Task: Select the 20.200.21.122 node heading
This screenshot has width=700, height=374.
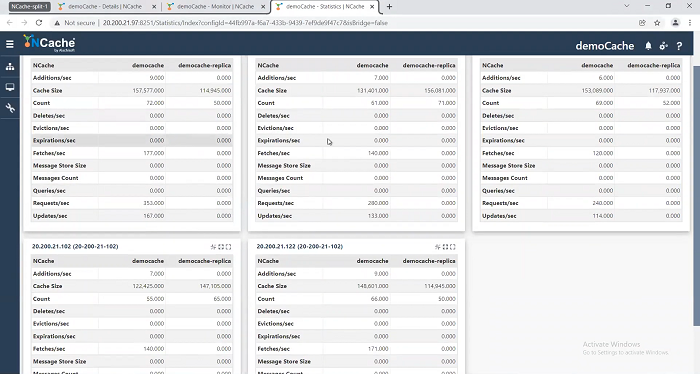Action: pyautogui.click(x=300, y=246)
